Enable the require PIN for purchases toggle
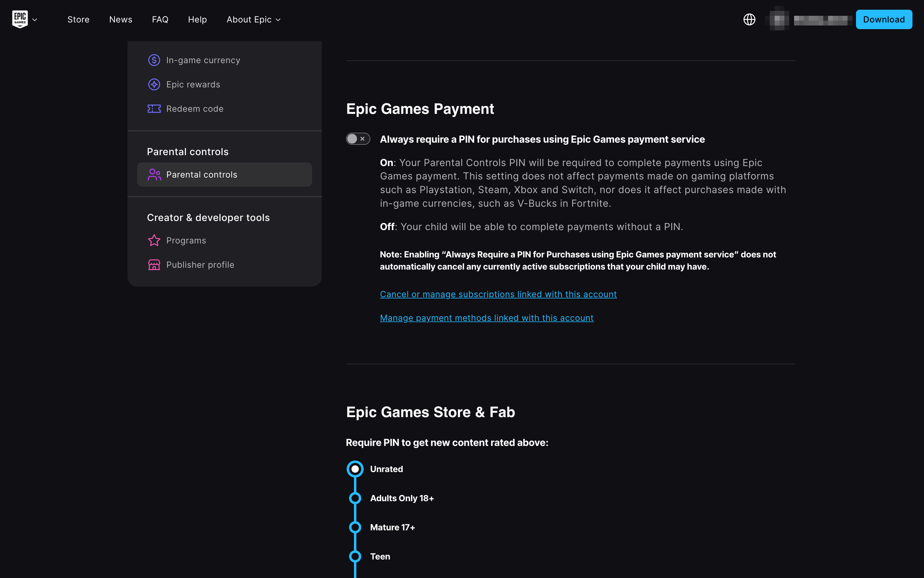This screenshot has width=924, height=578. [x=358, y=139]
